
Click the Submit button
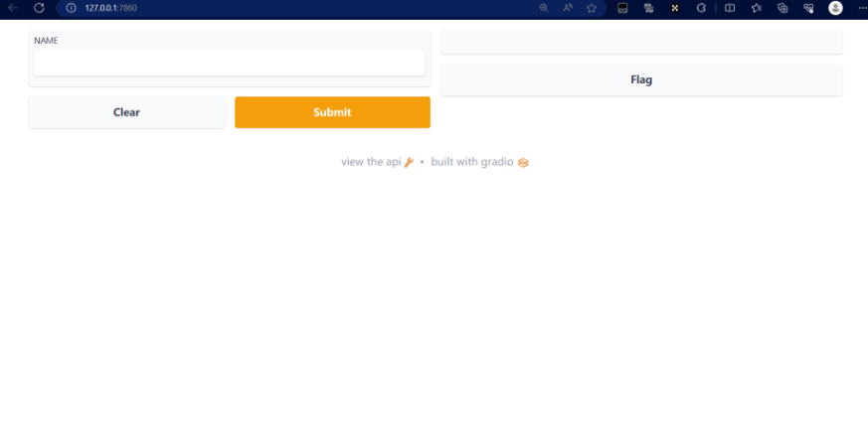(332, 112)
